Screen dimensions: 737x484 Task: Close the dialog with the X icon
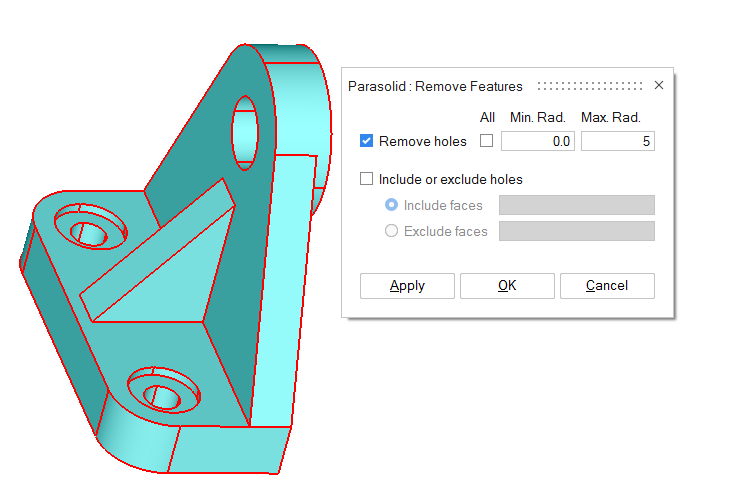(658, 86)
